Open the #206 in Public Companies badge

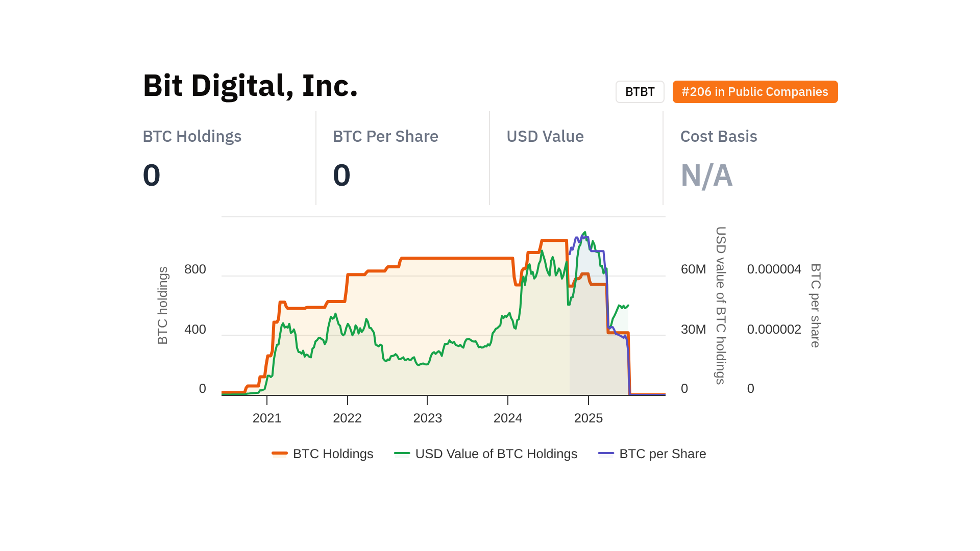coord(754,92)
